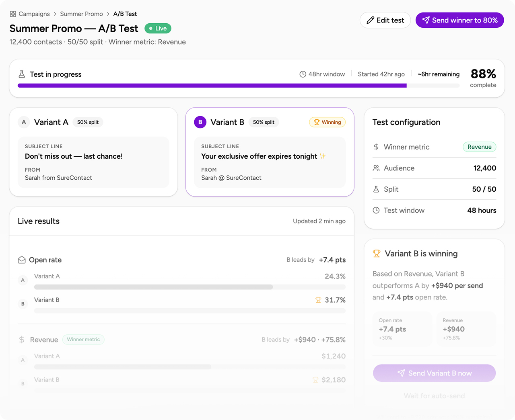Click the flask icon beside Test in progress
The width and height of the screenshot is (515, 420).
pyautogui.click(x=22, y=74)
